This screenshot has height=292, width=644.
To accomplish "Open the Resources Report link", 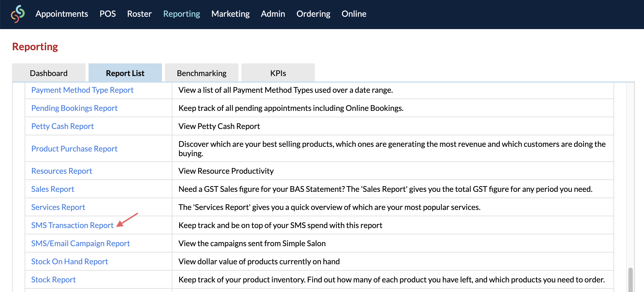I will (x=62, y=171).
